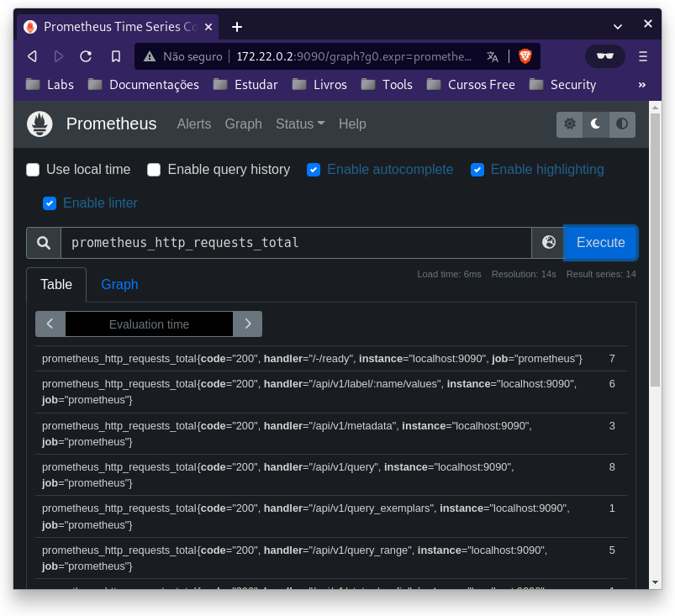The height and width of the screenshot is (616, 675).
Task: Open the Graph nav item in header
Action: point(243,124)
